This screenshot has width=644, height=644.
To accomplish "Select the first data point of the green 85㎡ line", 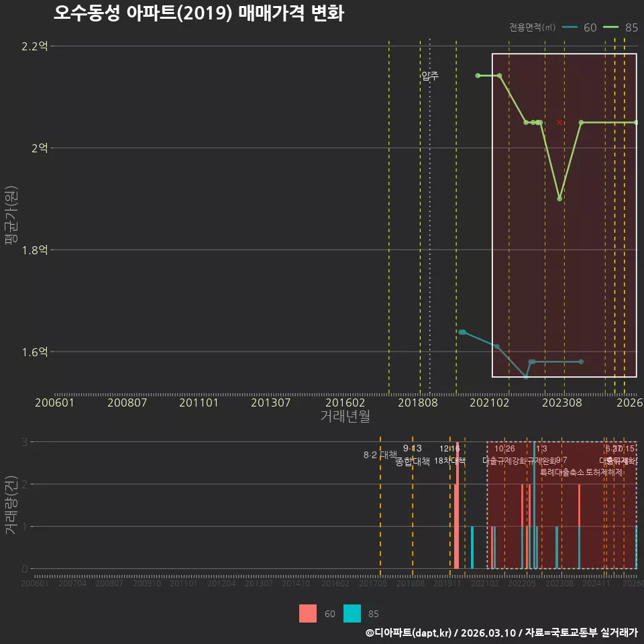I will click(478, 76).
